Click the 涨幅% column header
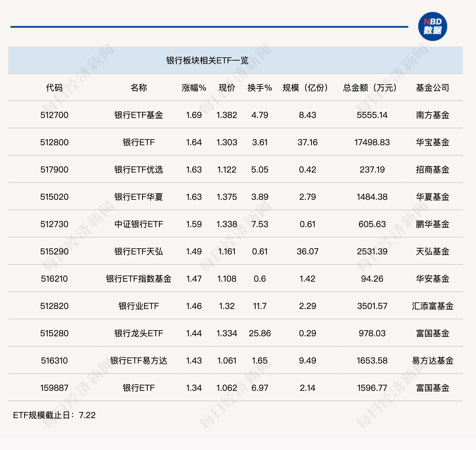The image size is (476, 450). click(194, 88)
